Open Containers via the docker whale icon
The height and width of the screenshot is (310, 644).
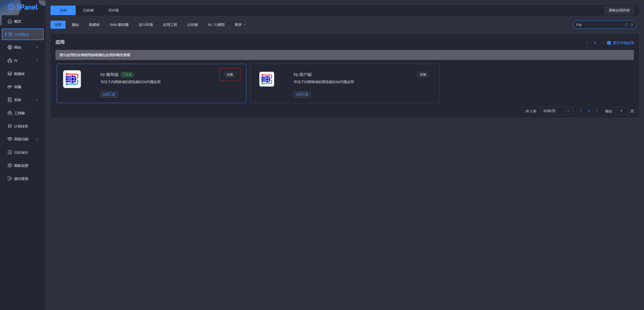(10, 87)
